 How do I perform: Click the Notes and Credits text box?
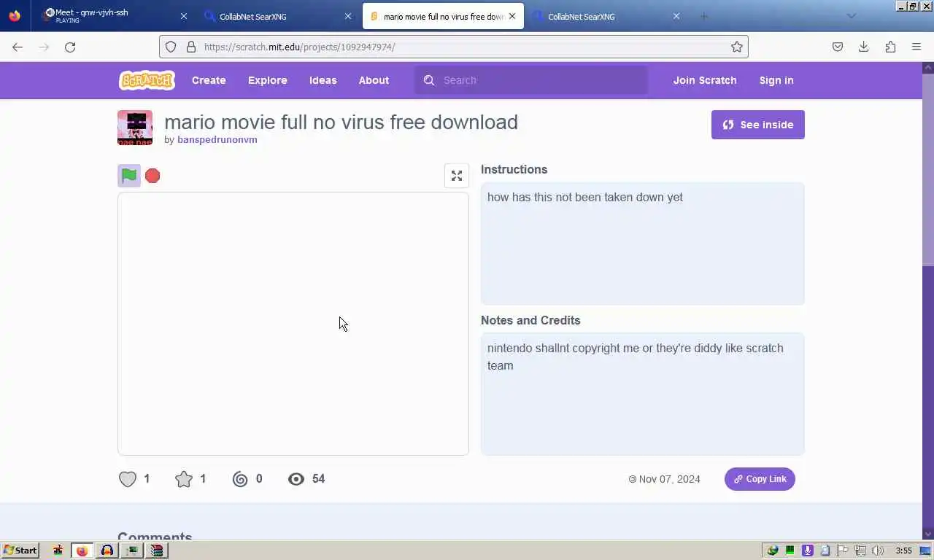tap(643, 394)
